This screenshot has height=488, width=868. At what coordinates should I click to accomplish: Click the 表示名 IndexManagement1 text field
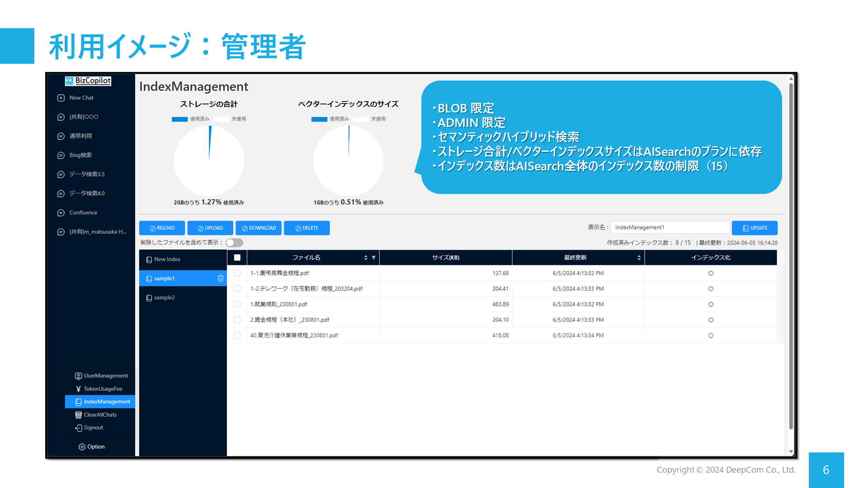pos(670,228)
